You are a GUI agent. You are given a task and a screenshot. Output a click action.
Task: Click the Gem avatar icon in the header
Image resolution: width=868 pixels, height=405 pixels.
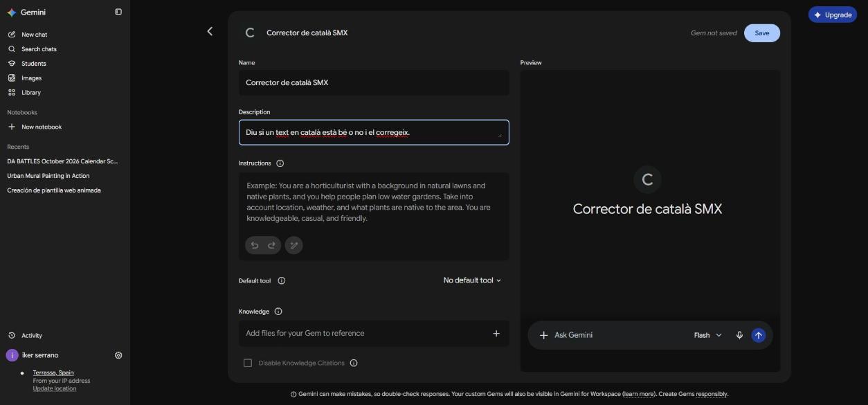click(x=250, y=33)
